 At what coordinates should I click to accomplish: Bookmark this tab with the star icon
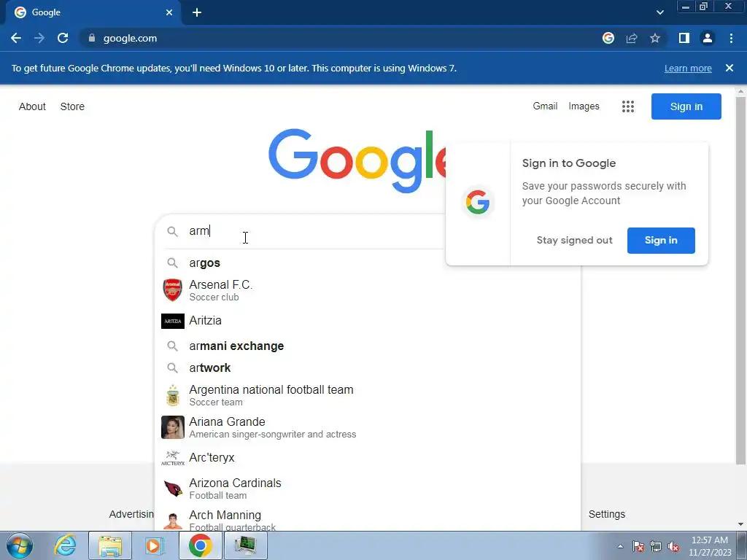[655, 38]
